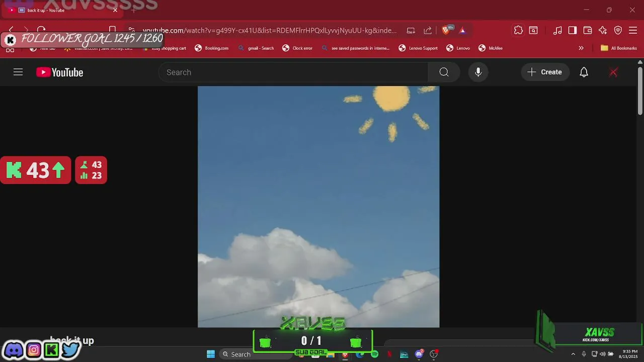Open Discord from the taskbar
Image resolution: width=644 pixels, height=362 pixels.
point(419,354)
